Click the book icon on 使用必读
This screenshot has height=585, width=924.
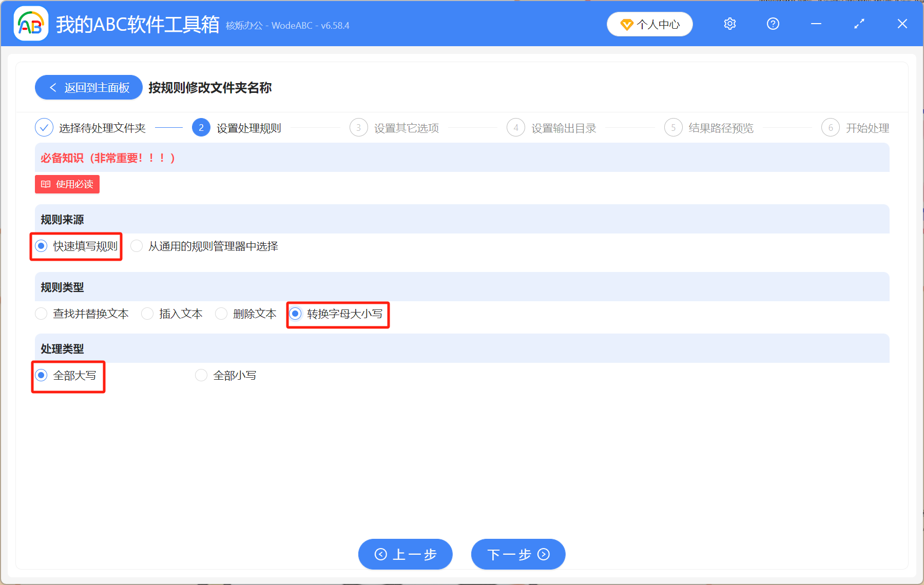pyautogui.click(x=45, y=184)
